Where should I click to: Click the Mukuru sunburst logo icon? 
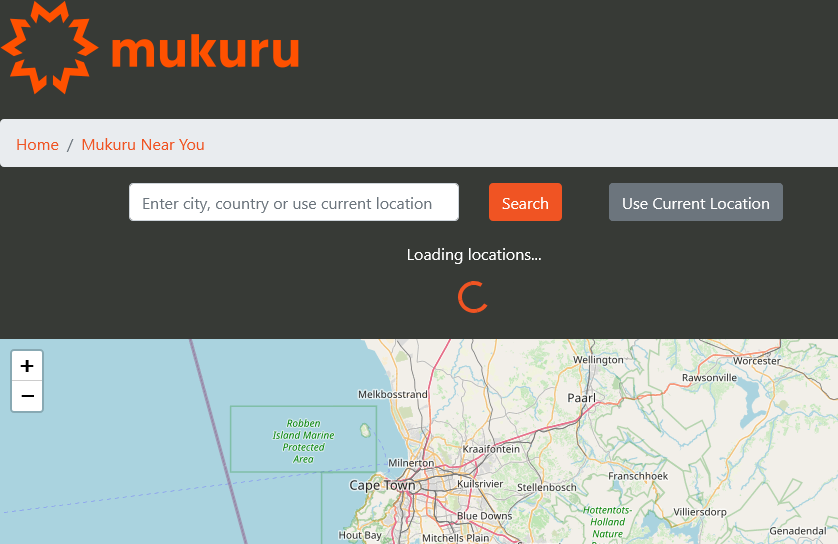tap(50, 47)
